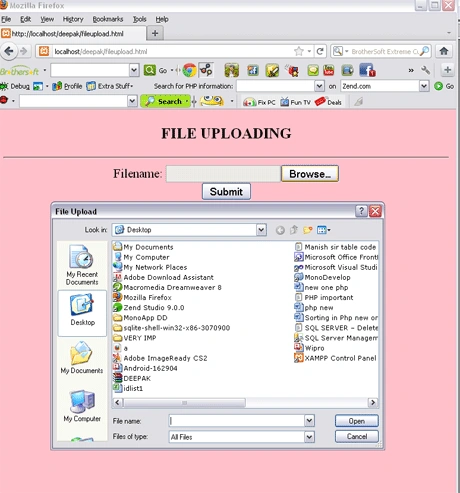Expand the File name dropdown arrow

pyautogui.click(x=309, y=421)
